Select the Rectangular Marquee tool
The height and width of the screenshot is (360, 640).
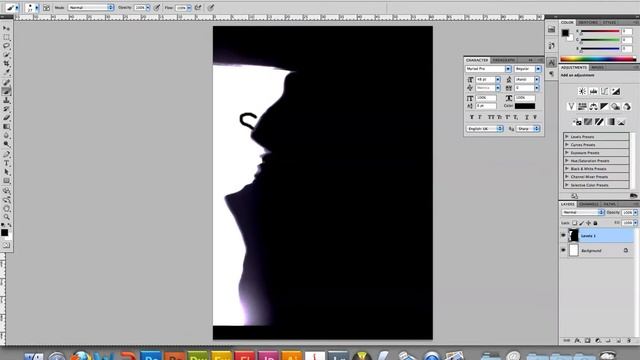(x=6, y=37)
